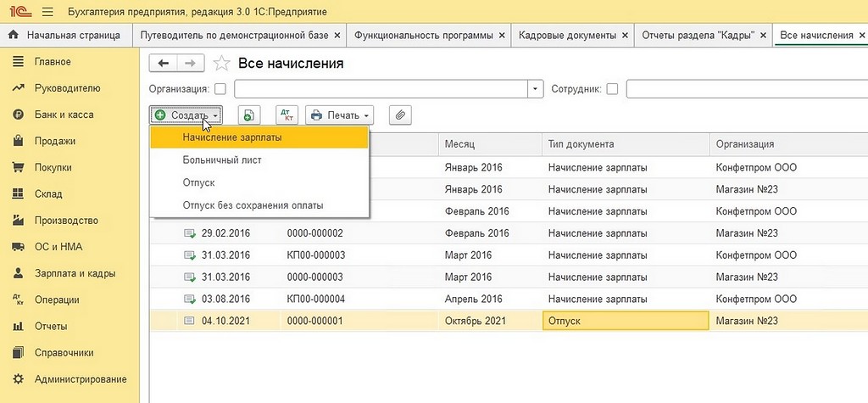Screen dimensions: 868x403
Task: Click the Администрирование gear icon
Action: point(19,379)
